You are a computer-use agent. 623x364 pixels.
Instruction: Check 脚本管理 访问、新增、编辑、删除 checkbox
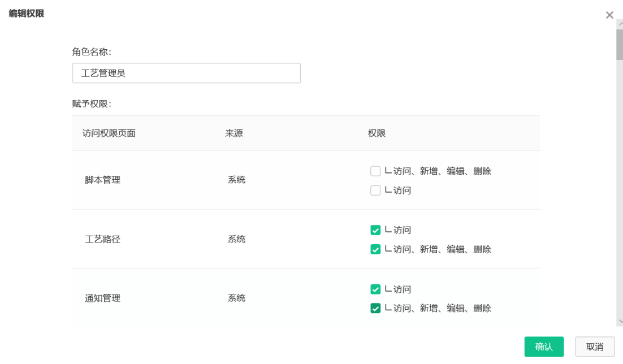pos(375,171)
